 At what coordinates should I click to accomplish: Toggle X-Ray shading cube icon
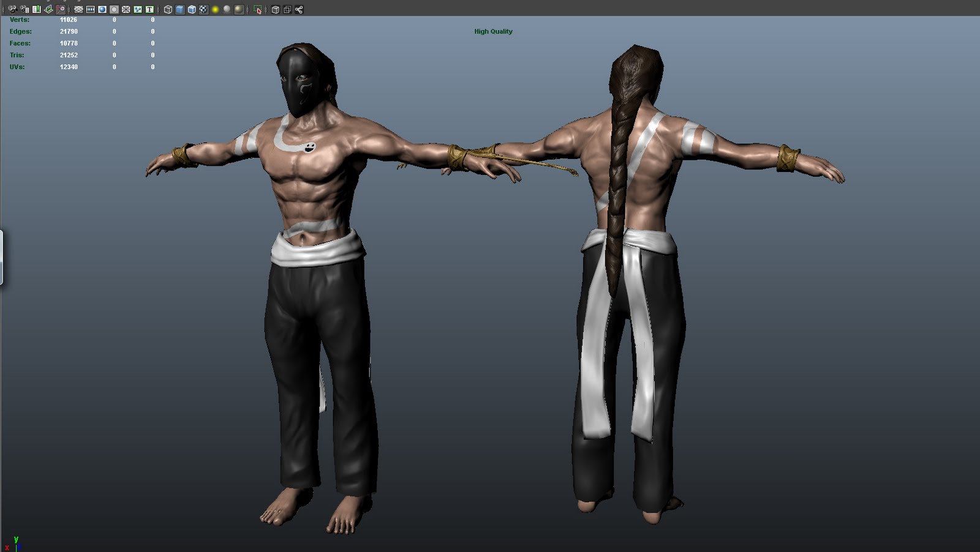pyautogui.click(x=276, y=9)
